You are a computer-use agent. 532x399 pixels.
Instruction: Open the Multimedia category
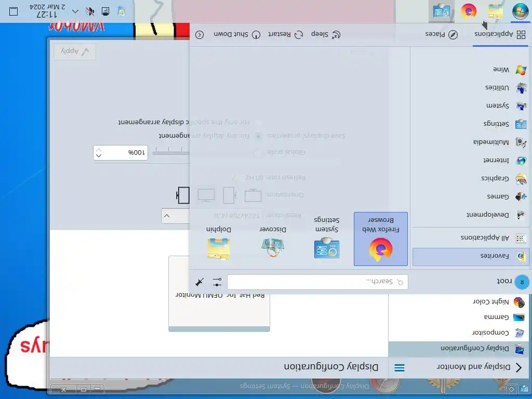[x=470, y=142]
